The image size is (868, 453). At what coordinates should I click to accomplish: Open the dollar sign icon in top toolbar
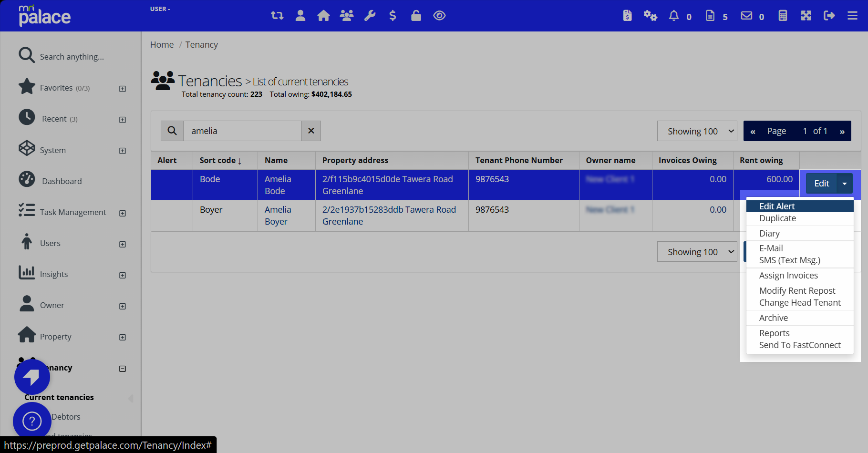(x=393, y=16)
